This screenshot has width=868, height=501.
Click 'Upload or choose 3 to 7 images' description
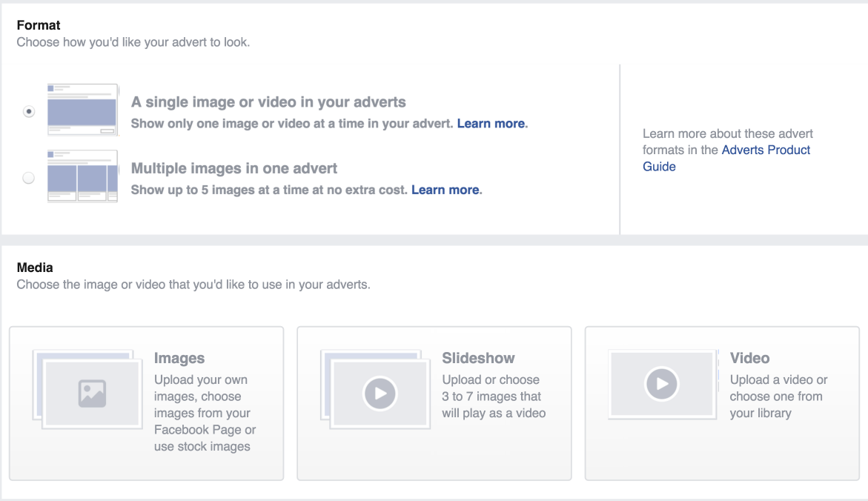click(494, 397)
